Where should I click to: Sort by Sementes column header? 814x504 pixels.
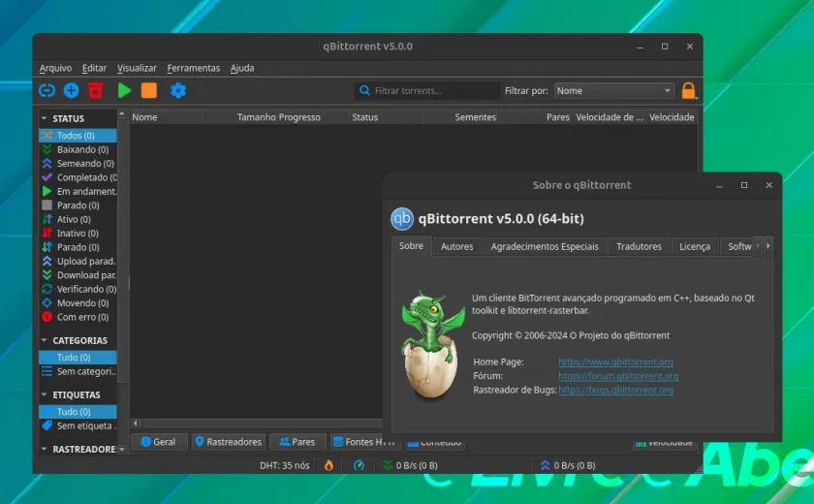[x=460, y=117]
